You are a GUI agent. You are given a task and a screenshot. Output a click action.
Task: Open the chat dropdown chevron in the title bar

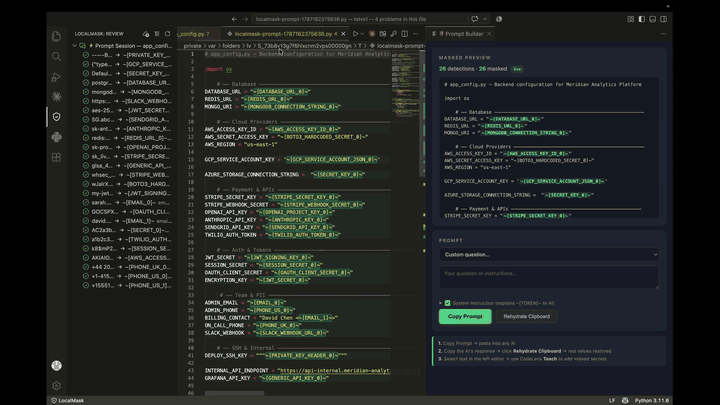484,19
